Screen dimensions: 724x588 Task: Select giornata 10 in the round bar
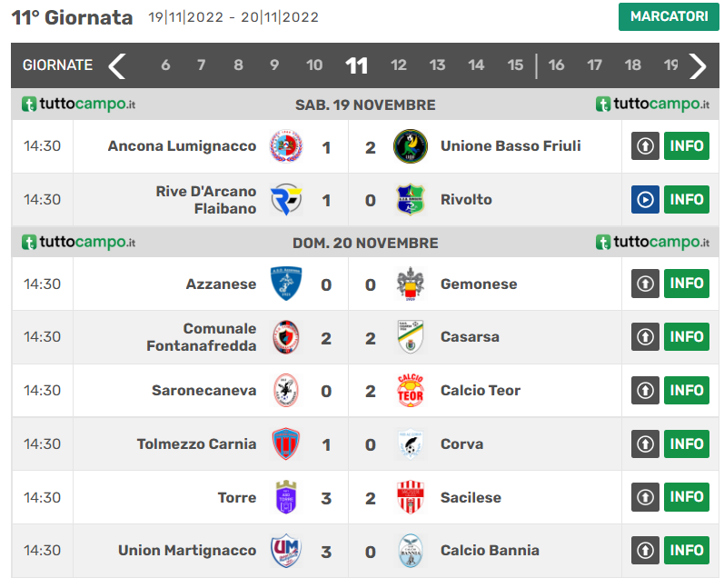tap(314, 65)
